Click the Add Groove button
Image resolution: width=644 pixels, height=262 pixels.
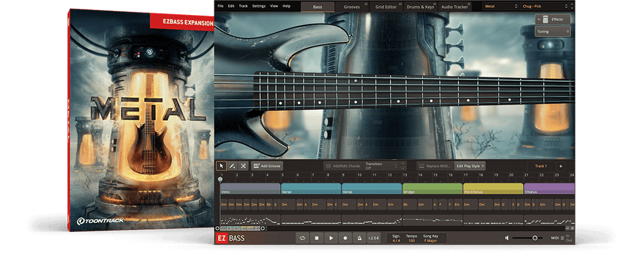pos(267,166)
